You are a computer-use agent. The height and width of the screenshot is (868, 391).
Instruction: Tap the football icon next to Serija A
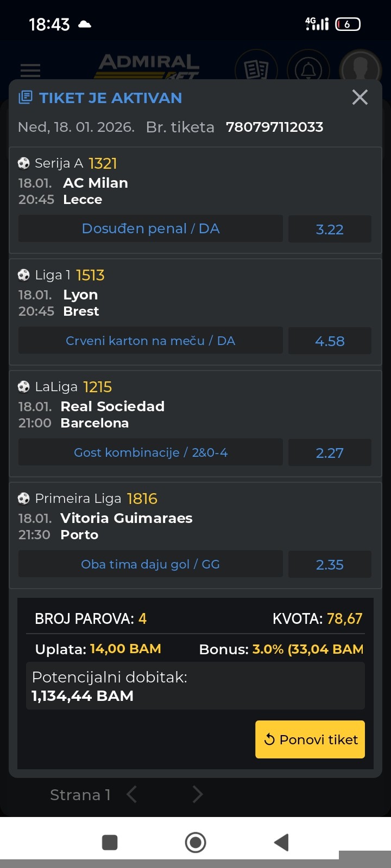(x=24, y=163)
